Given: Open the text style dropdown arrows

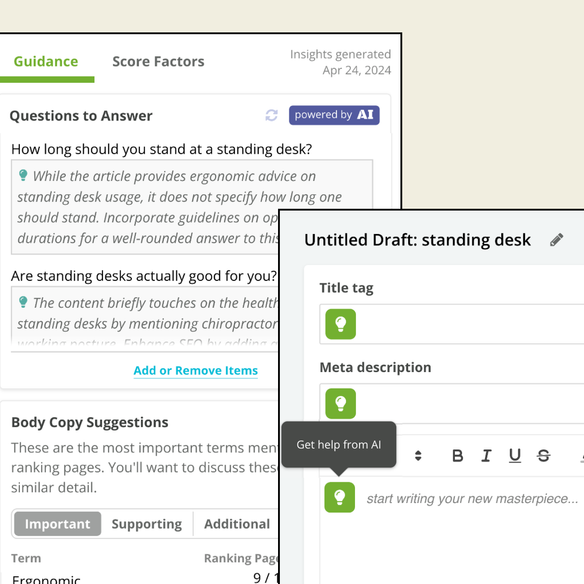Looking at the screenshot, I should (x=418, y=456).
